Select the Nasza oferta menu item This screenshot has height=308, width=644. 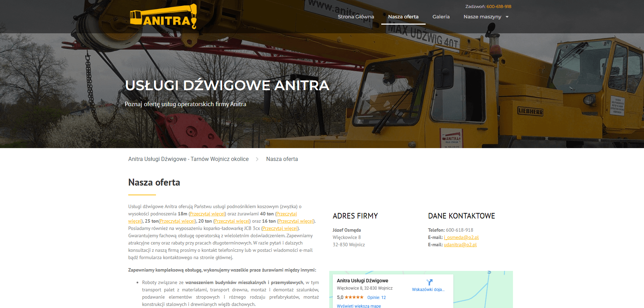tap(403, 17)
